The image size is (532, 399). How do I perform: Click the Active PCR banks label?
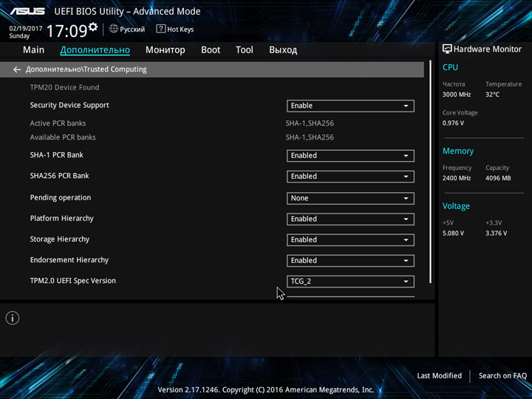click(x=58, y=123)
